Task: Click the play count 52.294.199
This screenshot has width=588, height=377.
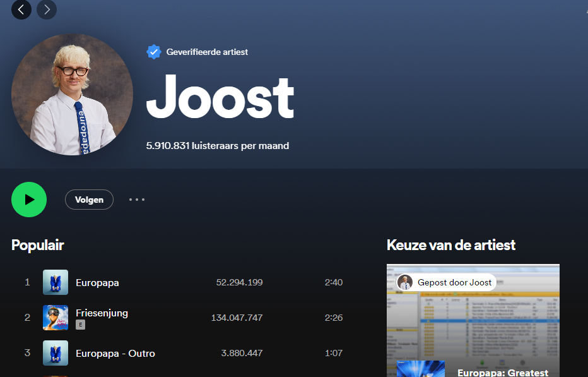Action: pos(239,282)
